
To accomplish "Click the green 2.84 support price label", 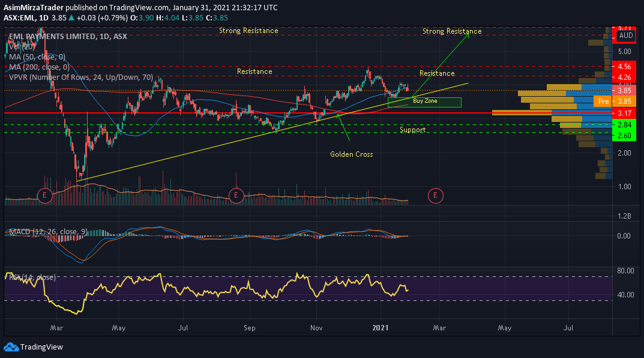I will [624, 125].
